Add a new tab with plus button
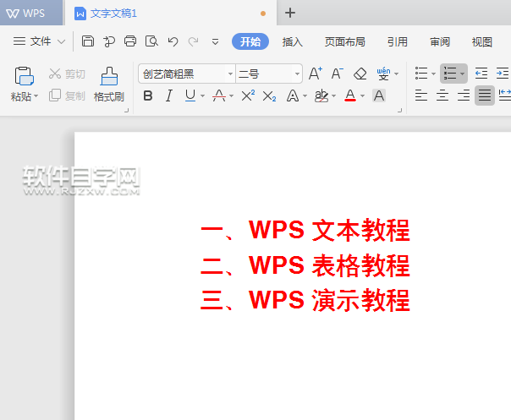The width and height of the screenshot is (511, 420). [289, 13]
